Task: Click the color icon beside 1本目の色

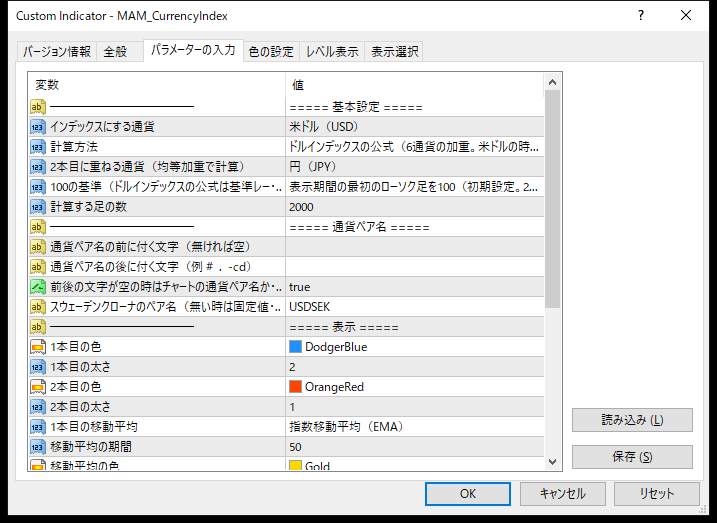Action: (x=38, y=347)
